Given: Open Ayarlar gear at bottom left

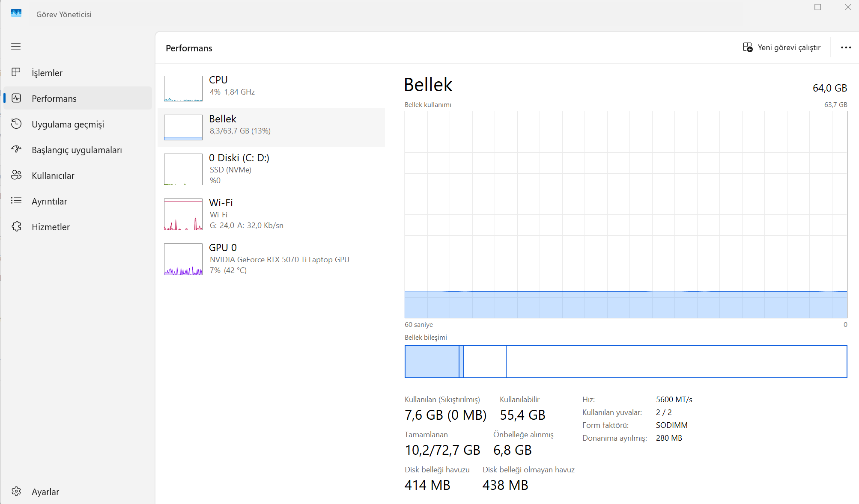Looking at the screenshot, I should (16, 491).
